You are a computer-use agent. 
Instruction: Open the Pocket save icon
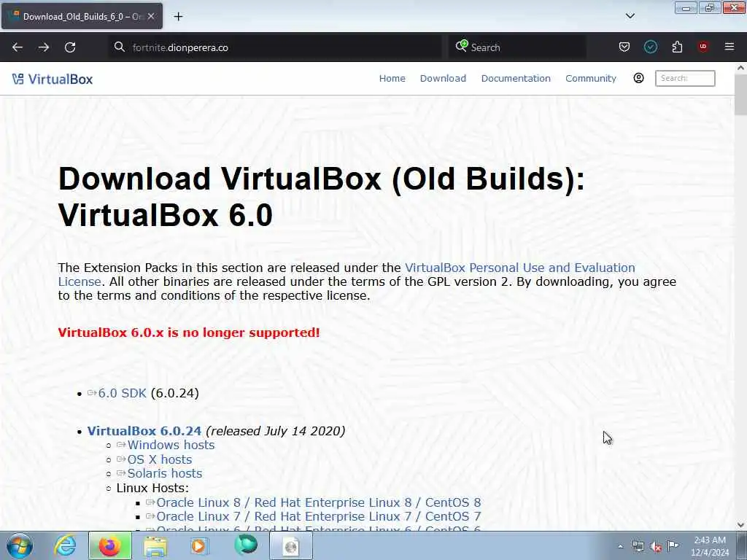point(624,47)
